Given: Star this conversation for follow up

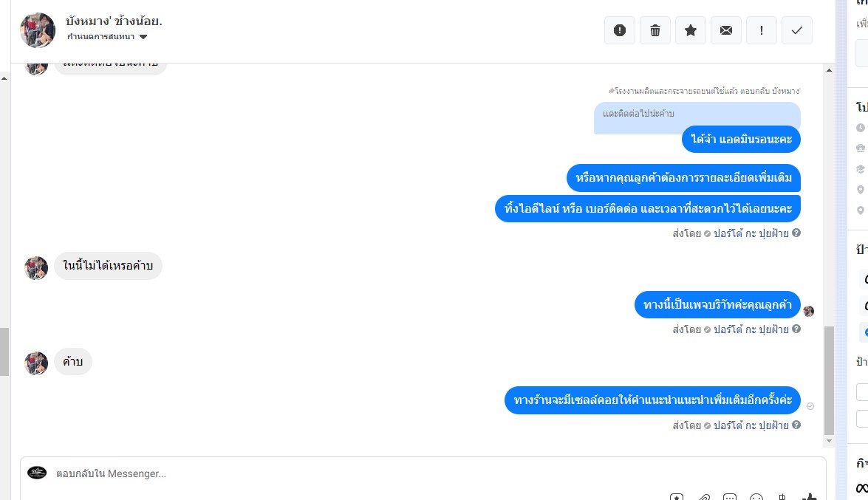Looking at the screenshot, I should point(690,30).
